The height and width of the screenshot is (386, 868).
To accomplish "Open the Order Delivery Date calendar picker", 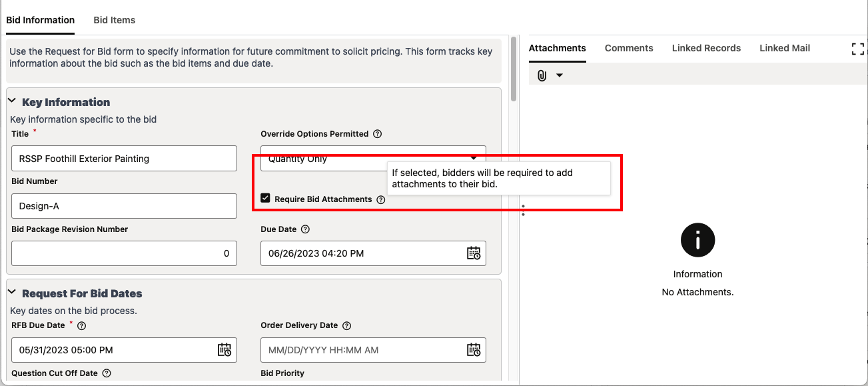I will click(x=474, y=350).
